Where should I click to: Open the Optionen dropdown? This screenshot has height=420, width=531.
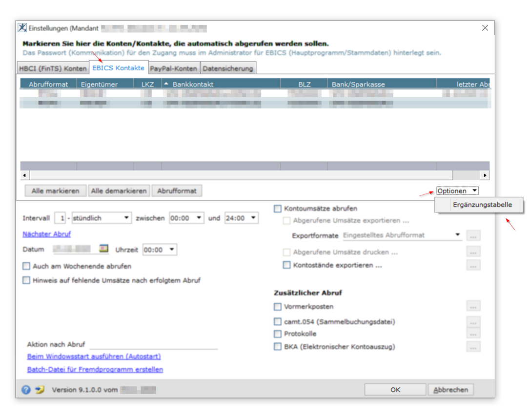(457, 191)
